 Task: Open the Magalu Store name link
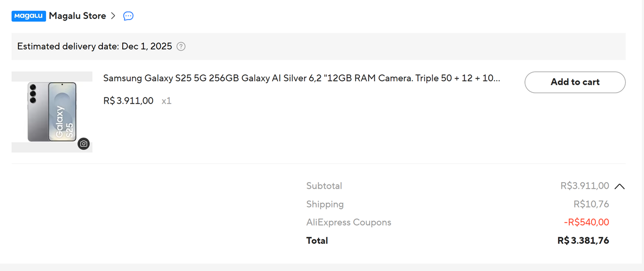click(77, 16)
